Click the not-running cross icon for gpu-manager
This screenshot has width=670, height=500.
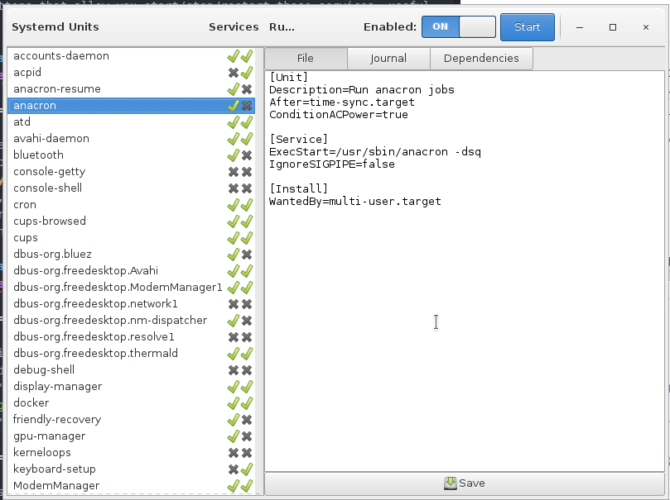pos(247,436)
